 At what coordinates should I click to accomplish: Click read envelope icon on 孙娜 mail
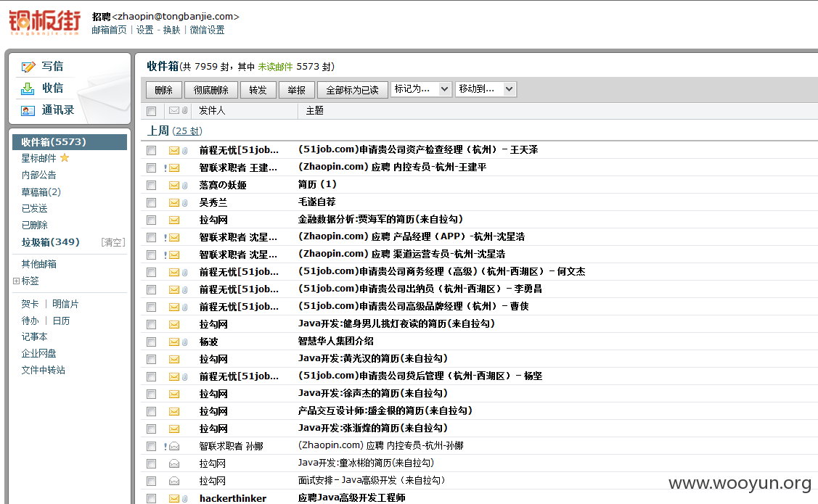[x=174, y=446]
